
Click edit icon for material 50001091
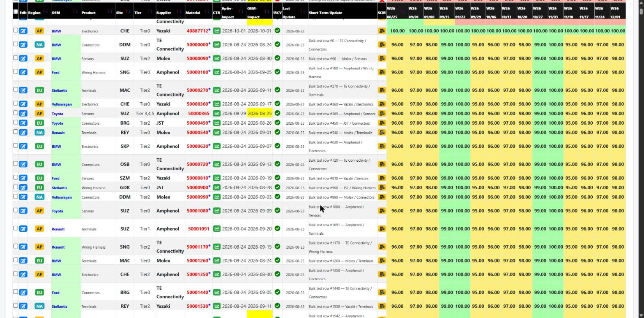coord(23,229)
